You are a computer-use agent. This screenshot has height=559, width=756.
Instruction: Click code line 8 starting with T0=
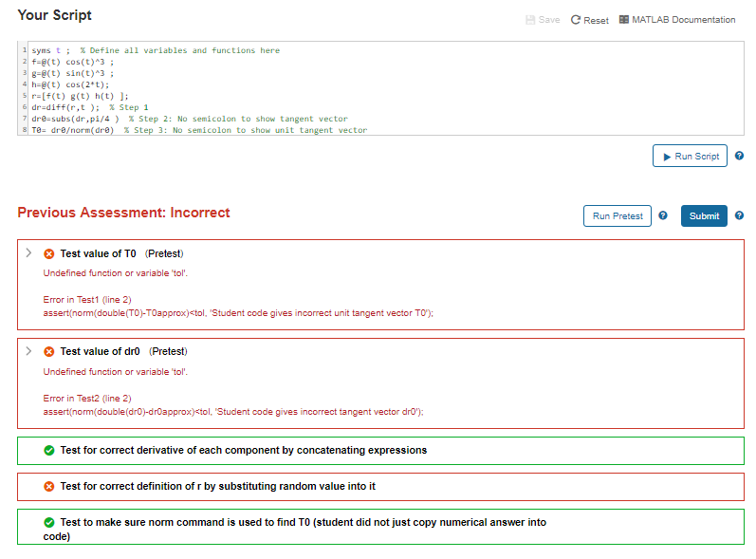point(199,130)
